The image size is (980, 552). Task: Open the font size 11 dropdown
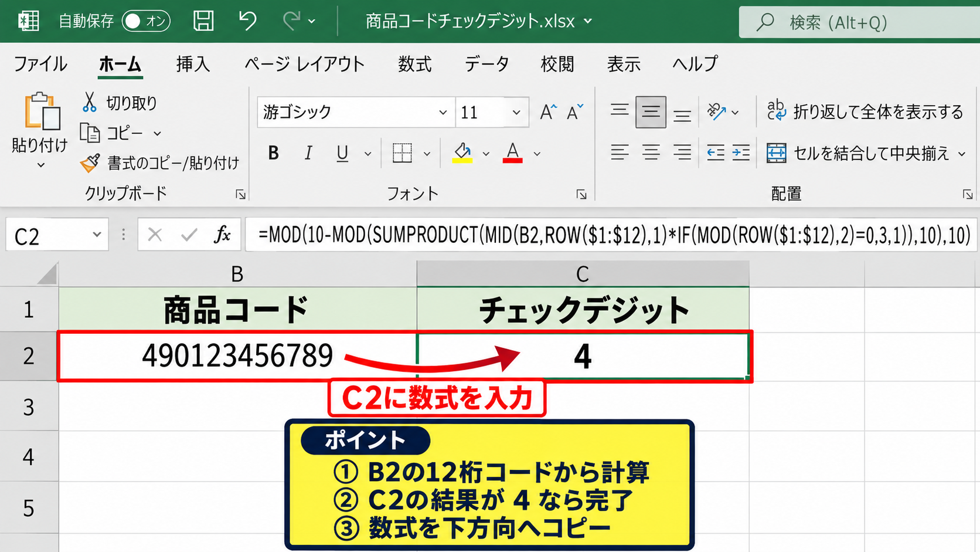pos(516,112)
